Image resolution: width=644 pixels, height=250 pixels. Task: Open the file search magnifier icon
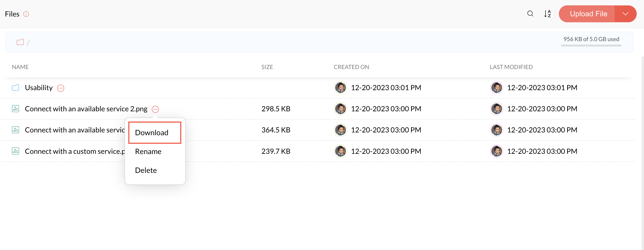[x=530, y=14]
